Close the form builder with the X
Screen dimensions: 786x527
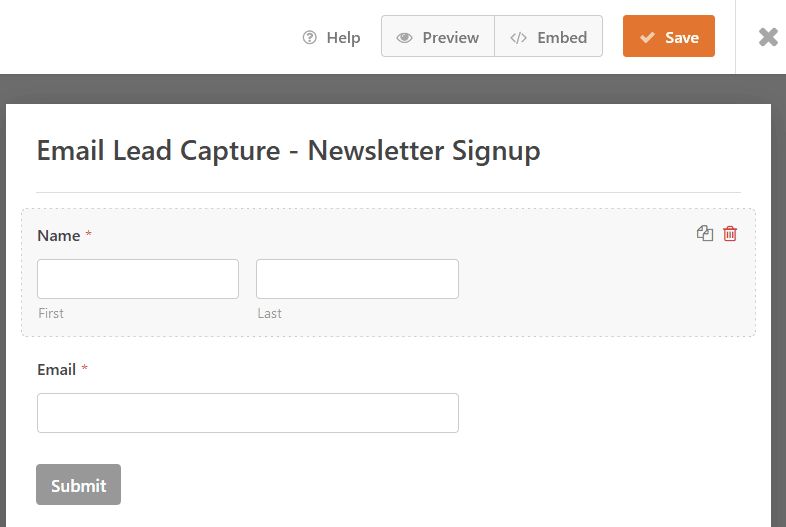pyautogui.click(x=768, y=37)
